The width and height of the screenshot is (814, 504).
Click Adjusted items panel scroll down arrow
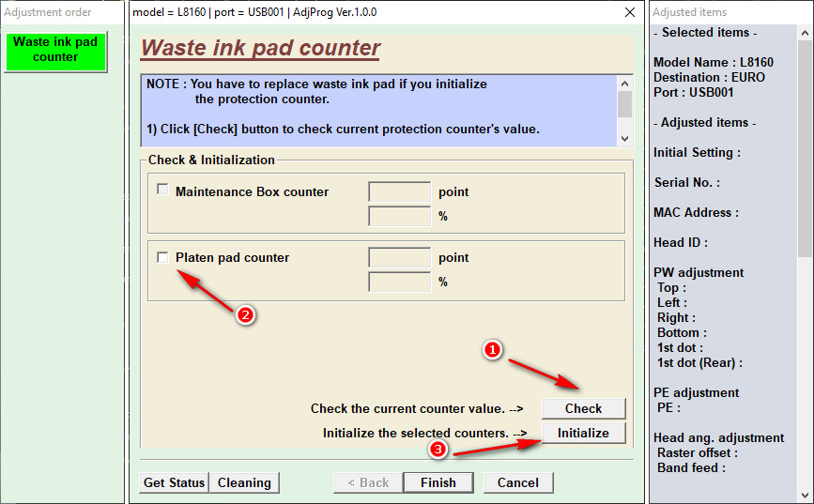tap(805, 494)
